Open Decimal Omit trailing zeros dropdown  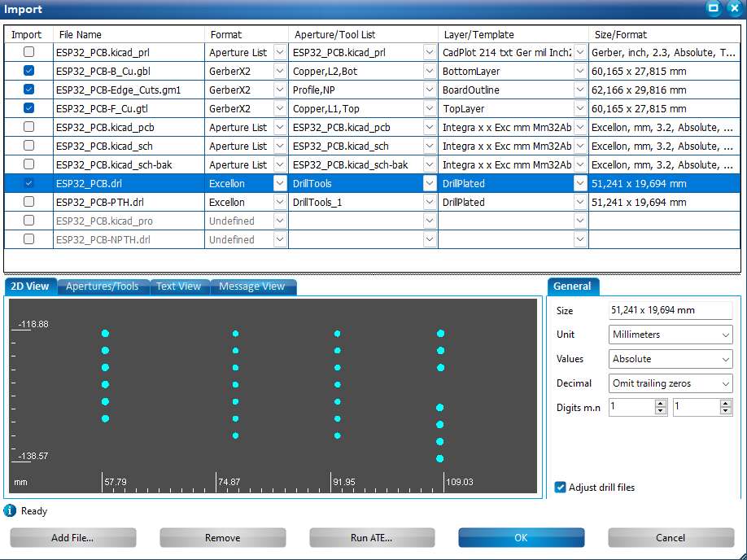[x=671, y=383]
